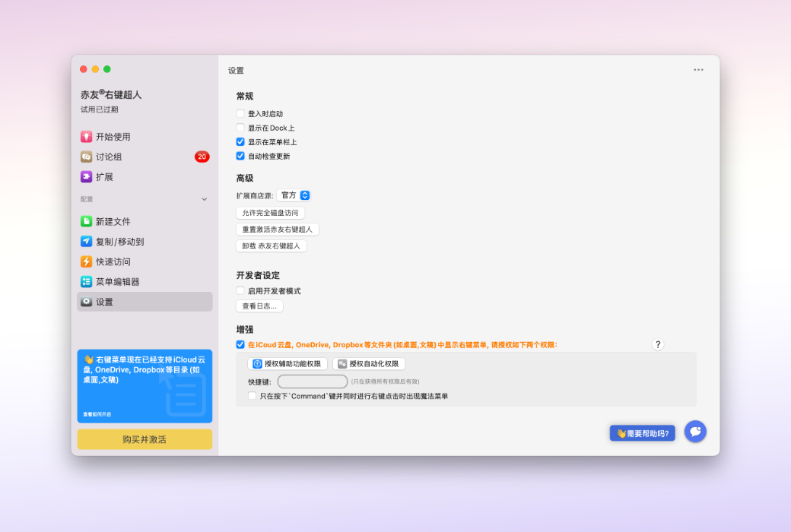
Task: Enable 启用开发者模式 checkbox
Action: [240, 290]
